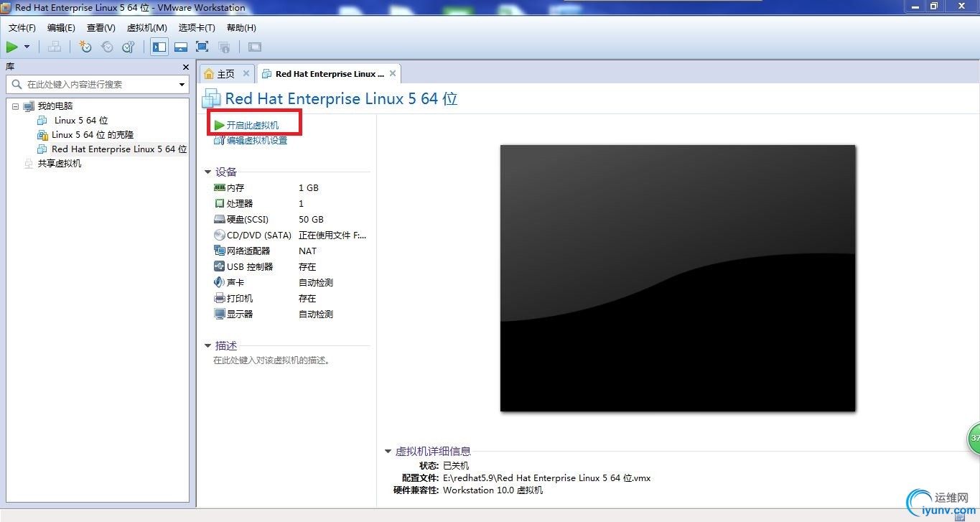Screen dimensions: 980x522
Task: Open the 文件(F) menu
Action: click(22, 28)
